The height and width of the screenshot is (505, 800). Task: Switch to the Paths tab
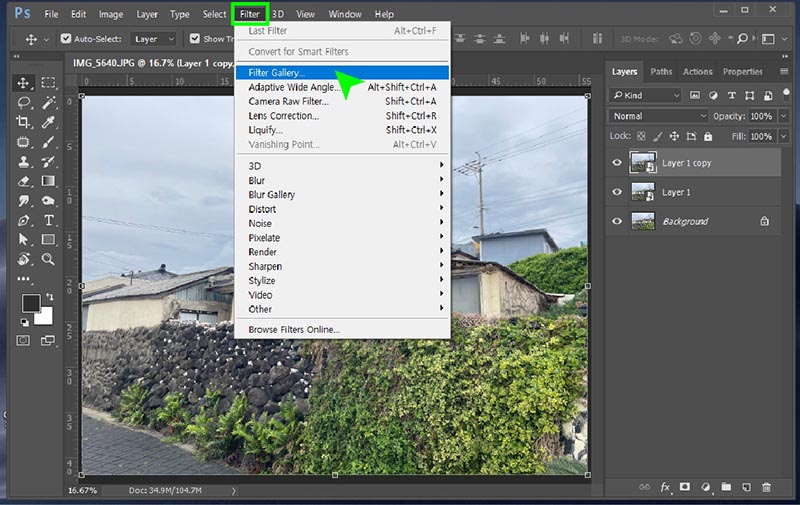(661, 71)
